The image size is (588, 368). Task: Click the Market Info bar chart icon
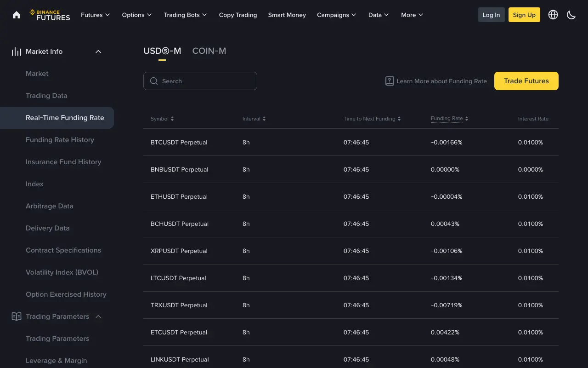coord(17,52)
